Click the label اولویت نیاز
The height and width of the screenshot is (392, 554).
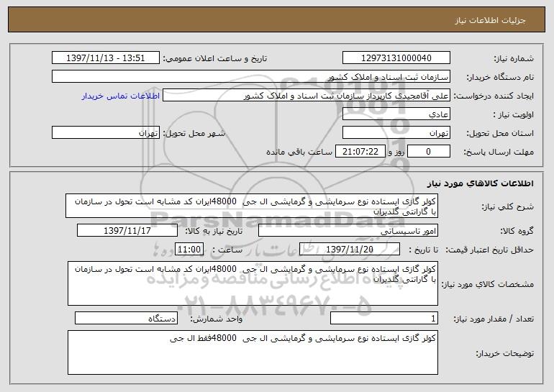click(x=514, y=114)
